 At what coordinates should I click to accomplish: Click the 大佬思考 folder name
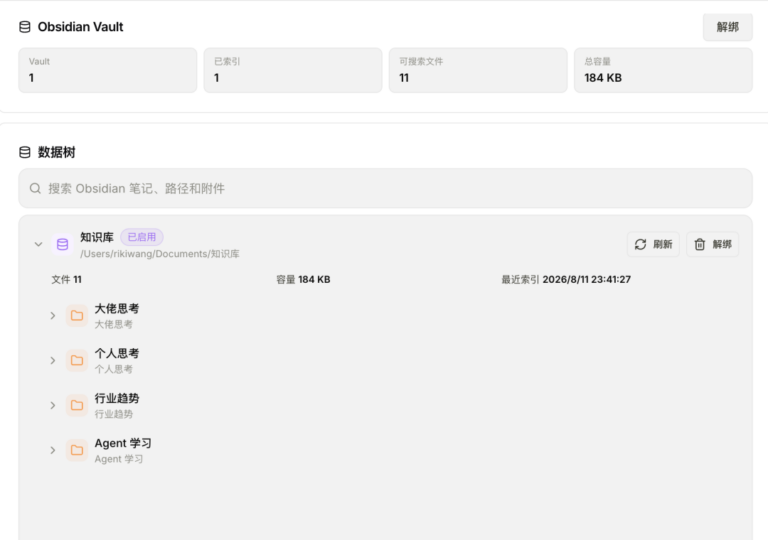[117, 309]
